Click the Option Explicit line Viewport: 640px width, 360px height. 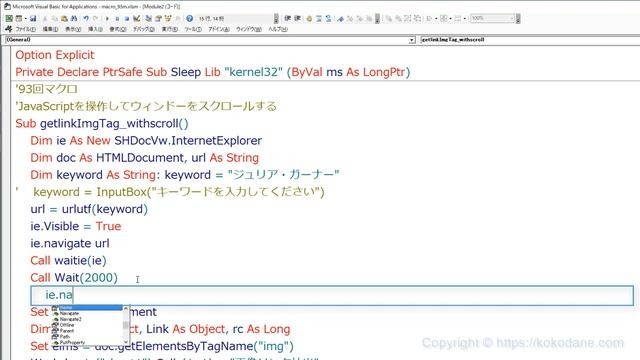click(x=55, y=55)
